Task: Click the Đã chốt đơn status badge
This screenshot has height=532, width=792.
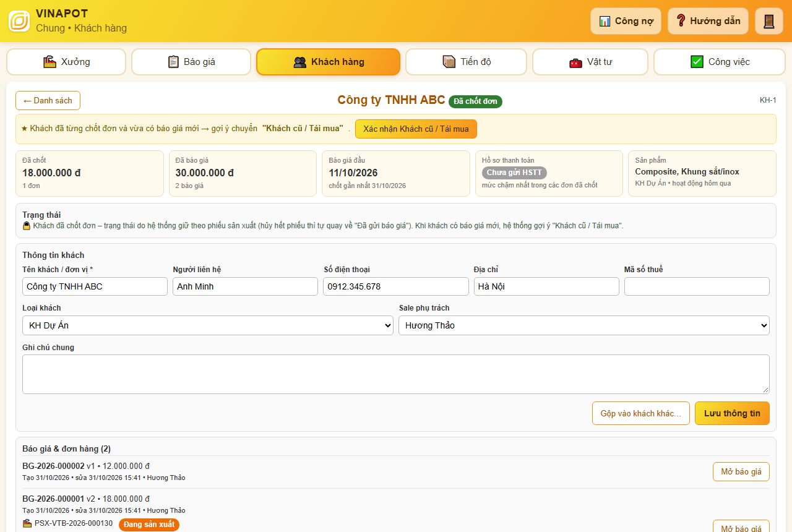Action: 475,101
